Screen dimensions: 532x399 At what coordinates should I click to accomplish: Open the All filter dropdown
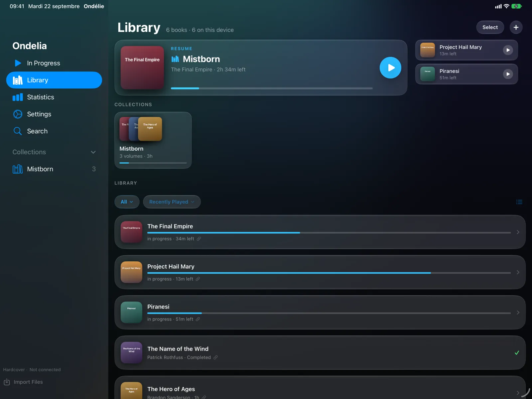pyautogui.click(x=127, y=202)
